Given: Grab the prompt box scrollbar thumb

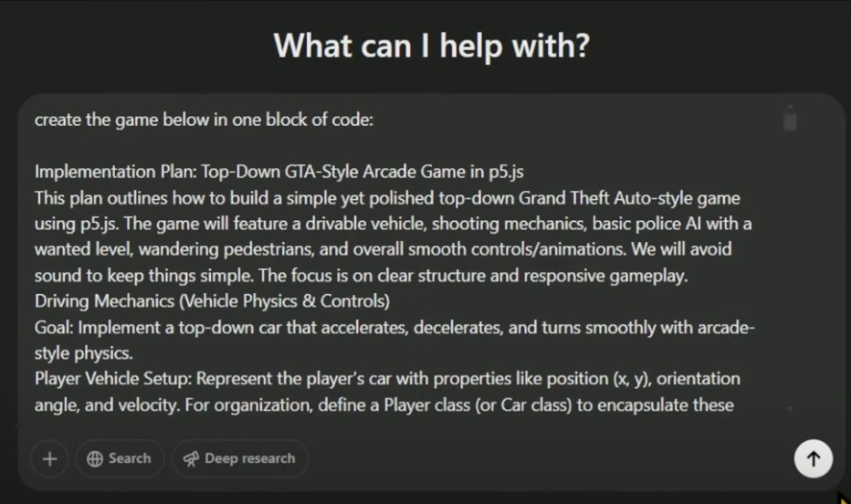Looking at the screenshot, I should pyautogui.click(x=790, y=121).
